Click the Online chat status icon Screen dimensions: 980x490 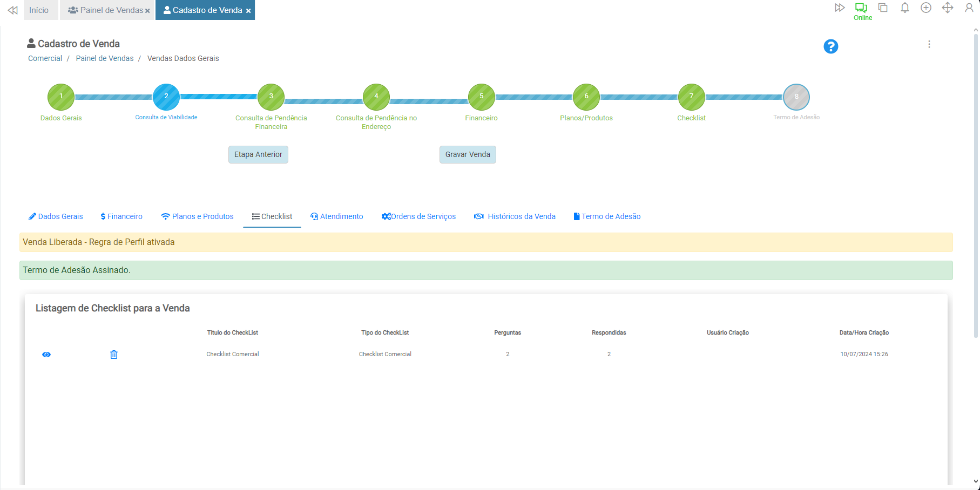click(x=861, y=8)
